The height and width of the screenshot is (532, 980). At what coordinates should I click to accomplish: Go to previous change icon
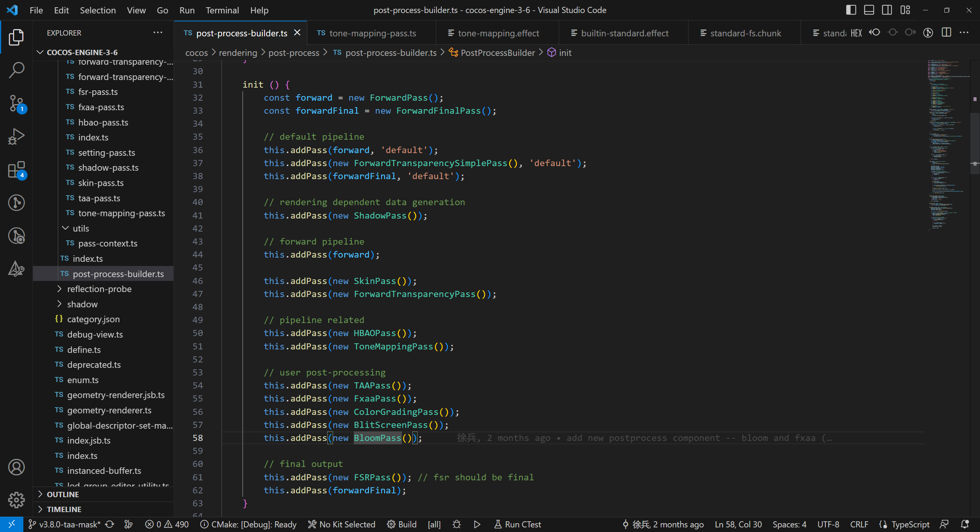pyautogui.click(x=875, y=33)
